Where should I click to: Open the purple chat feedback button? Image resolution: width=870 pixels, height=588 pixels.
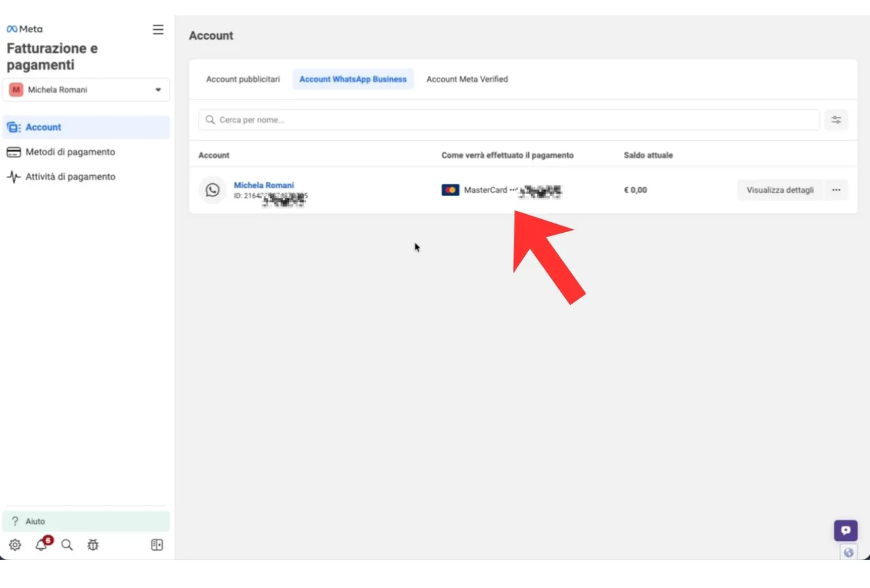(846, 530)
